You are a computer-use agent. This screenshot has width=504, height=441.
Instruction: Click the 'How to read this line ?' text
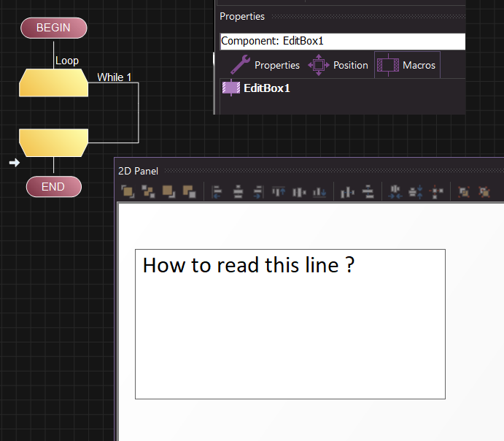coord(249,265)
